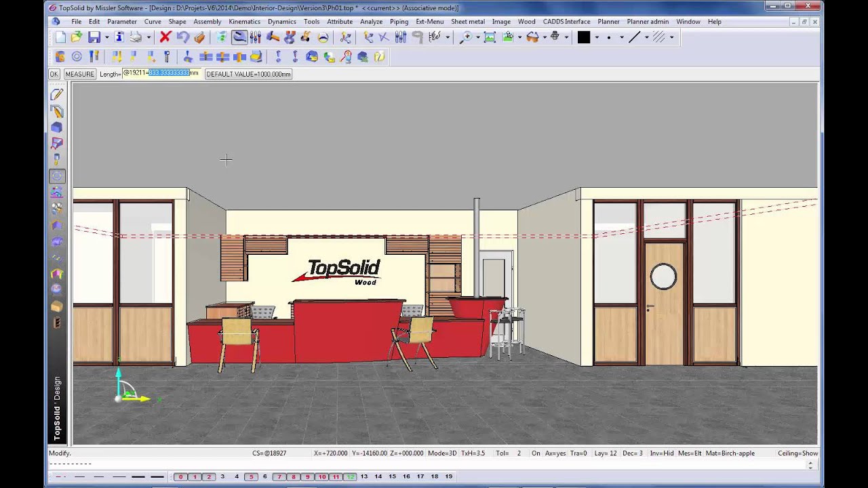Select the highlighted modify element icon

click(x=239, y=37)
